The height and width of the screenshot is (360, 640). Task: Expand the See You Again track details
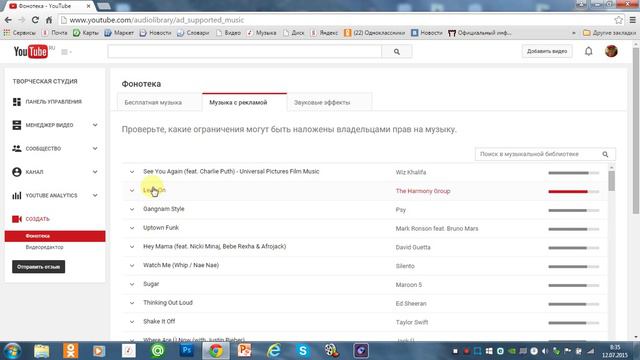click(132, 172)
